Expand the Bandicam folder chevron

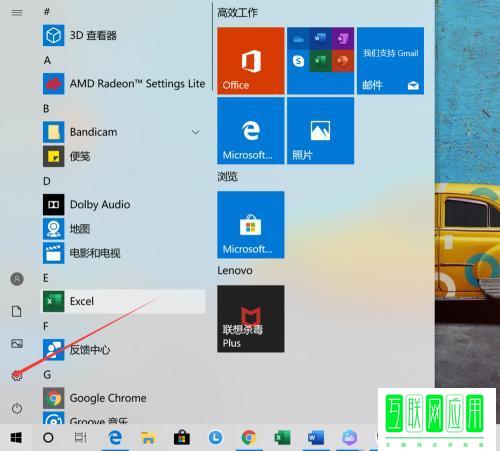pyautogui.click(x=196, y=132)
